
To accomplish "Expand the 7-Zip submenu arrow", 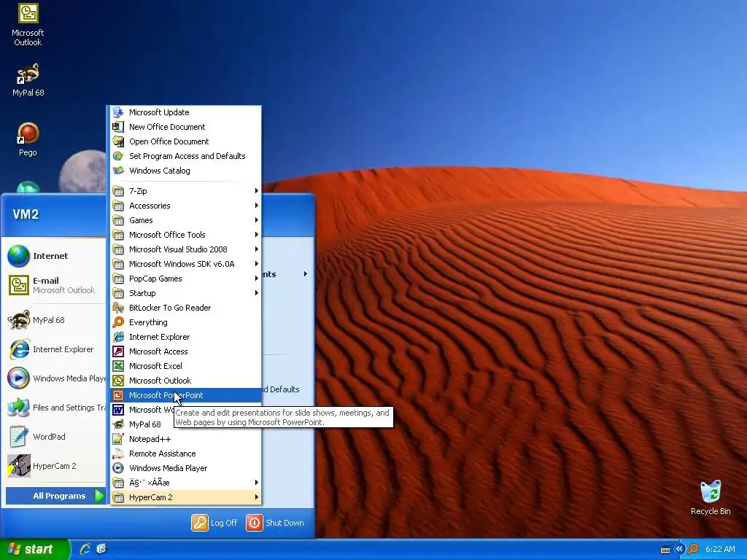I will tap(256, 191).
